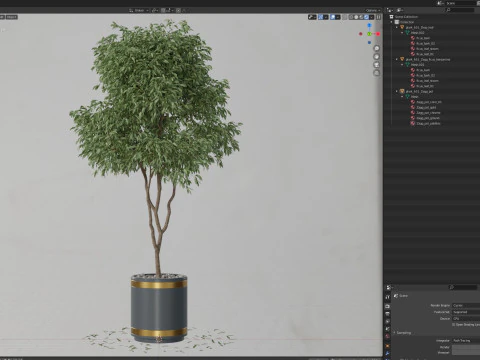The width and height of the screenshot is (480, 360).
Task: Click the red X axis on navigation gizmo
Action: [x=378, y=34]
